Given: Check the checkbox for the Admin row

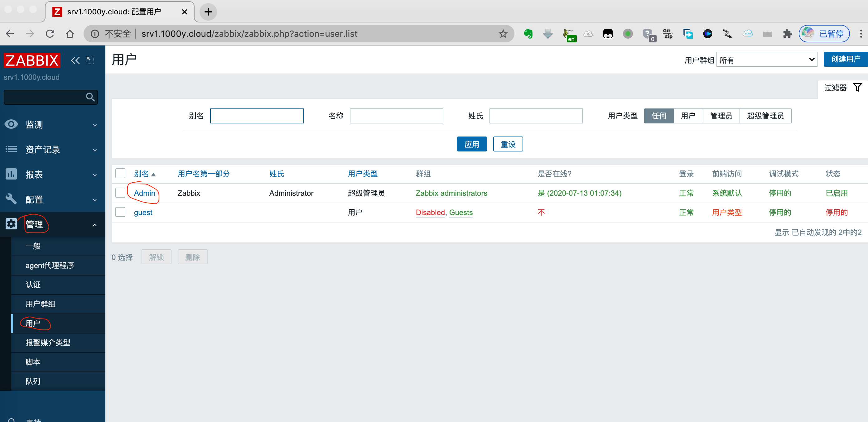Looking at the screenshot, I should point(120,193).
